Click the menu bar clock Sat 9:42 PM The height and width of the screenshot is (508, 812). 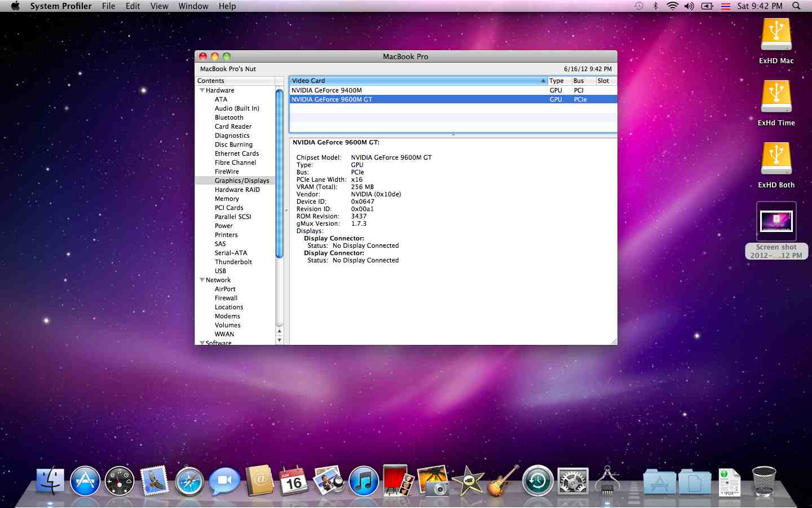[760, 6]
